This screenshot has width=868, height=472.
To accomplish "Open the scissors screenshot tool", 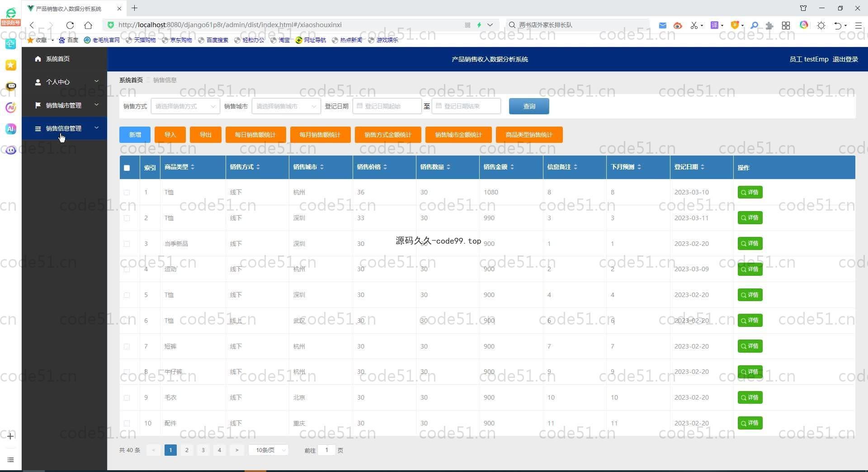I will [694, 25].
